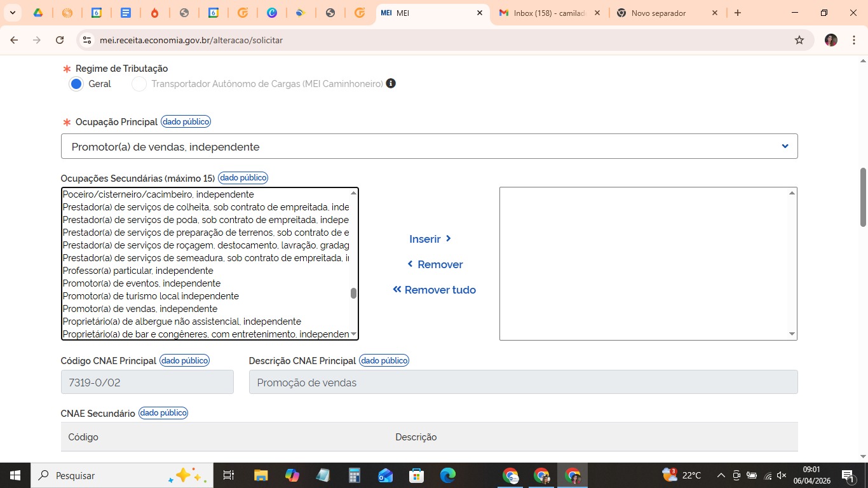Select Prestador(a) de serviços de poda
This screenshot has height=488, width=868.
coord(206,220)
